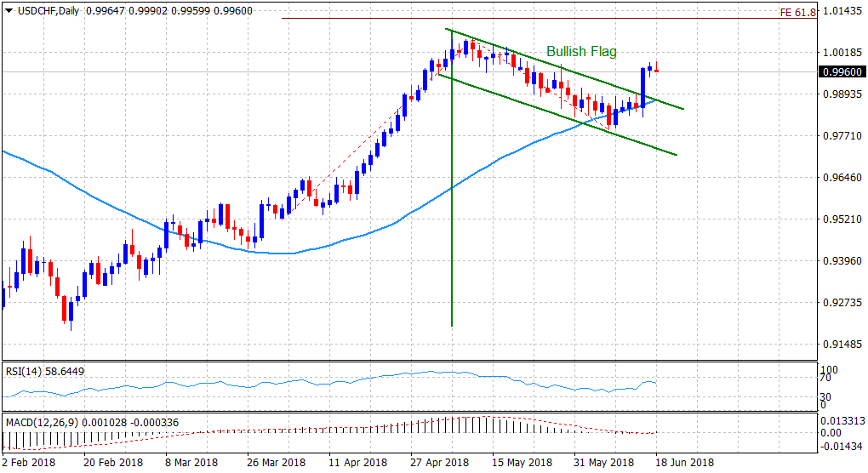Click the MACD 0.013313 scale value
This screenshot has width=868, height=473.
[x=842, y=420]
